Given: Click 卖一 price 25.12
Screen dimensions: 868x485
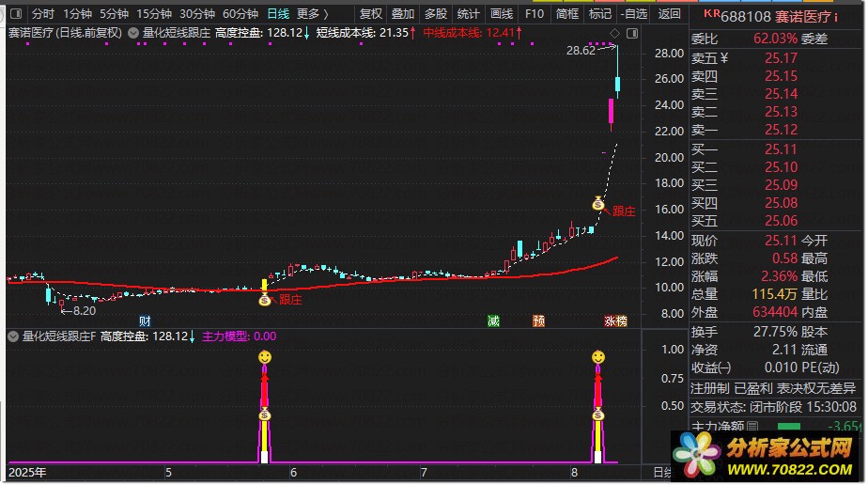Looking at the screenshot, I should coord(781,130).
